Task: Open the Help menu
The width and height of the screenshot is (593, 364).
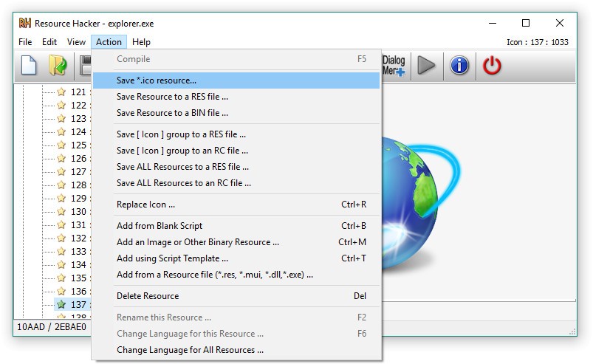Action: 142,42
